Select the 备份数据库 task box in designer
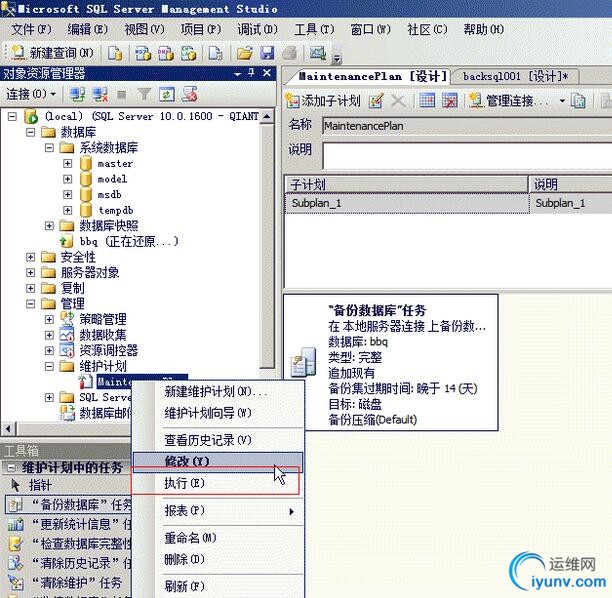This screenshot has width=612, height=598. [391, 363]
